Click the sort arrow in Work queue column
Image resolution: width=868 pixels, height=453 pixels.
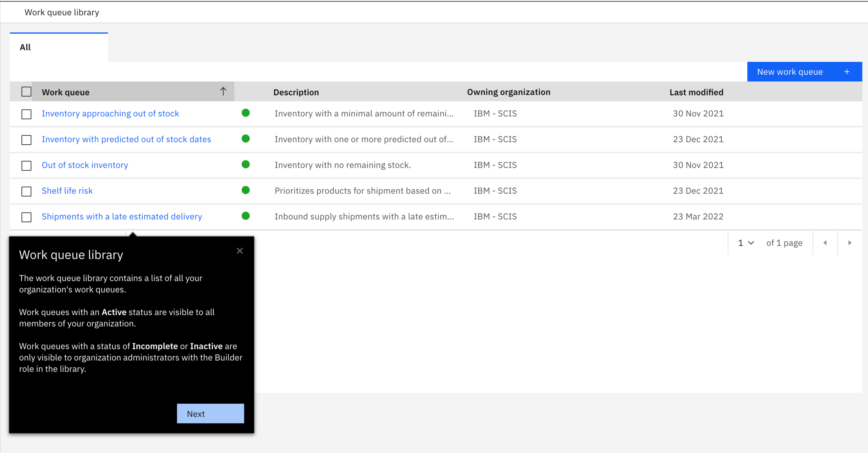pyautogui.click(x=223, y=91)
